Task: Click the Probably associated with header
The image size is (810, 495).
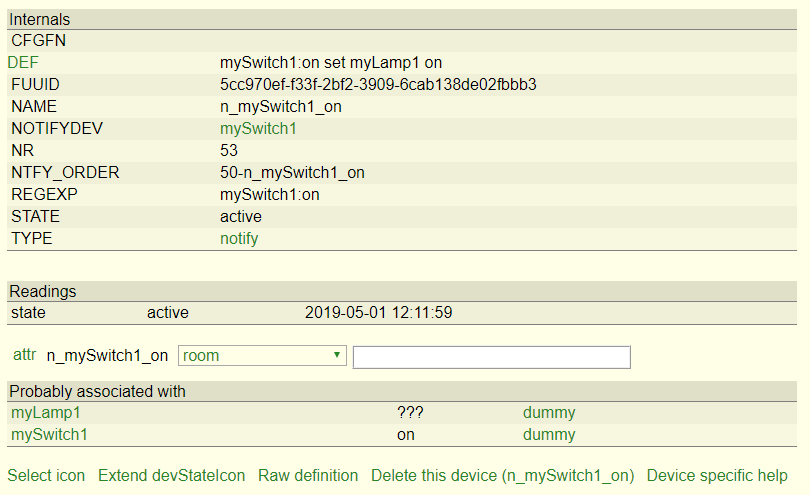Action: click(402, 392)
